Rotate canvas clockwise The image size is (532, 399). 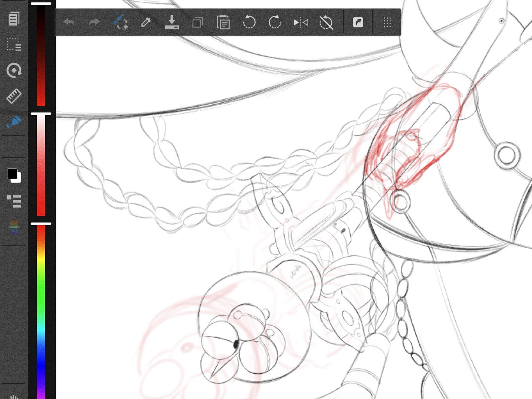pos(275,22)
